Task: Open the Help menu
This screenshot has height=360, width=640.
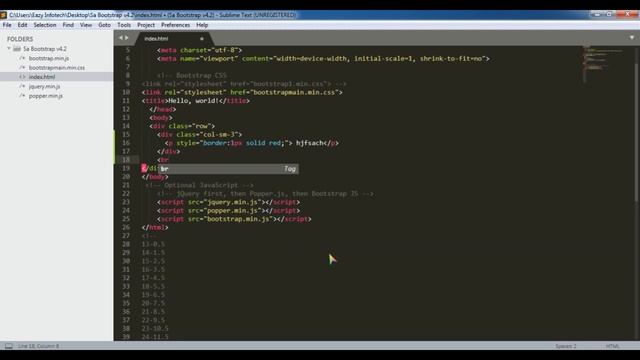Action: coord(202,25)
